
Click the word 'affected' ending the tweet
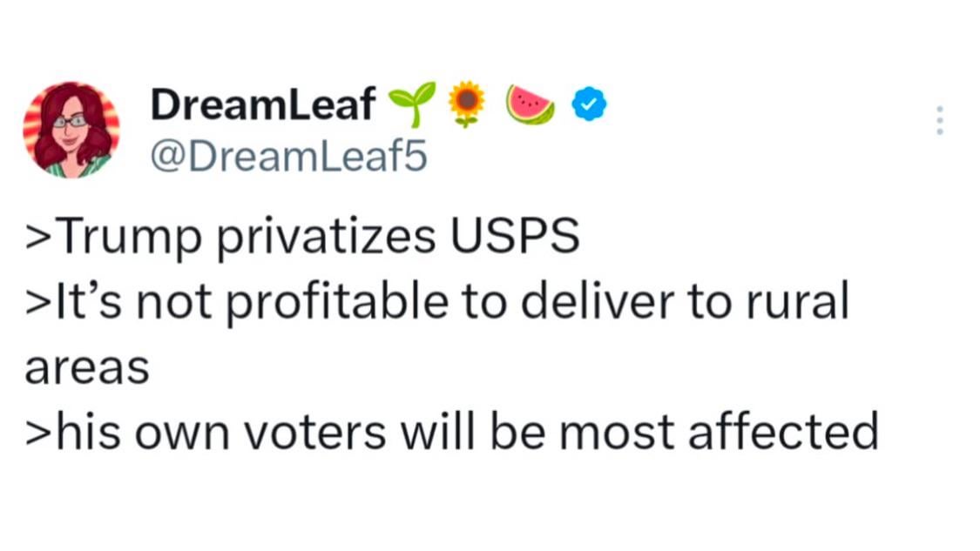784,431
